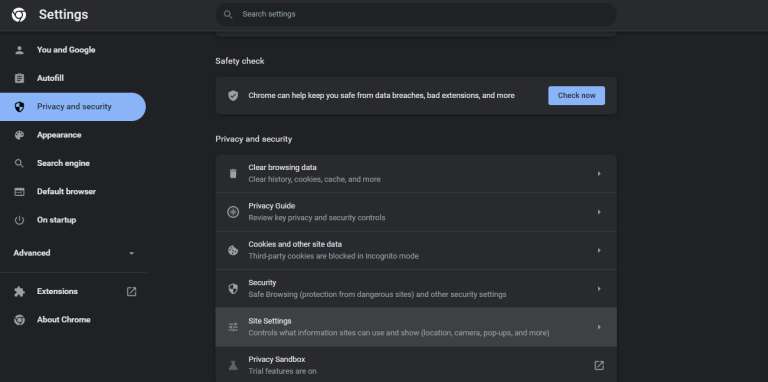768x382 pixels.
Task: Click the Chrome logo beside Settings title
Action: tap(19, 15)
